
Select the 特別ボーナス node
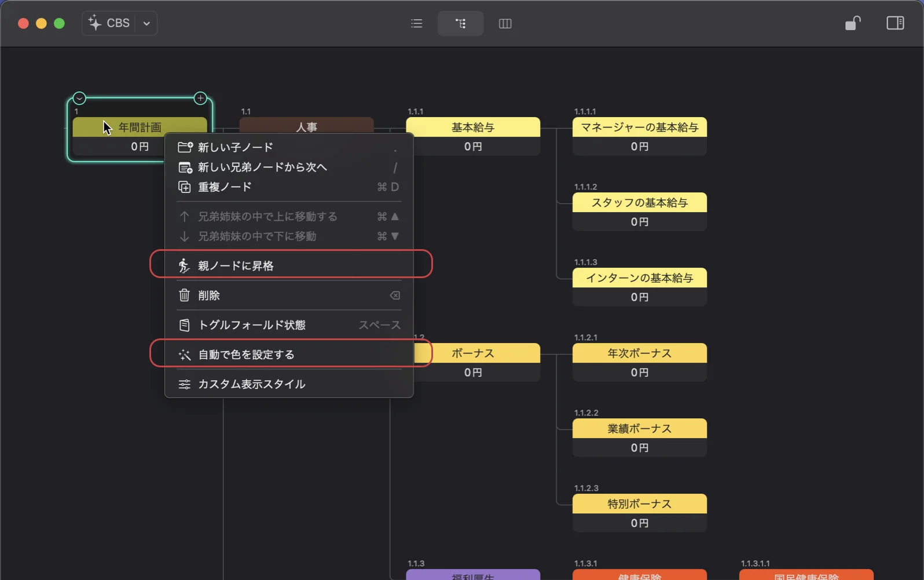640,504
